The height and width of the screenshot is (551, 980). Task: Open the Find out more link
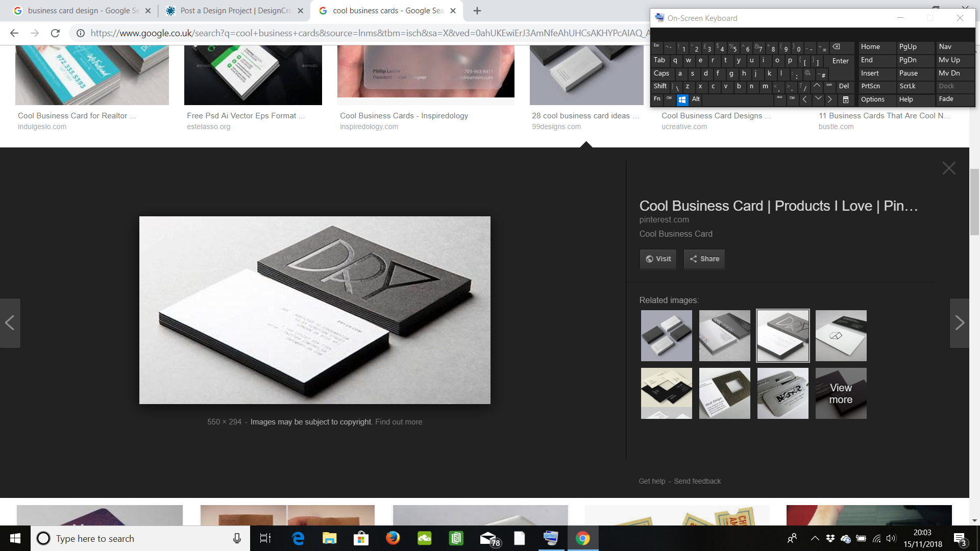(x=399, y=422)
